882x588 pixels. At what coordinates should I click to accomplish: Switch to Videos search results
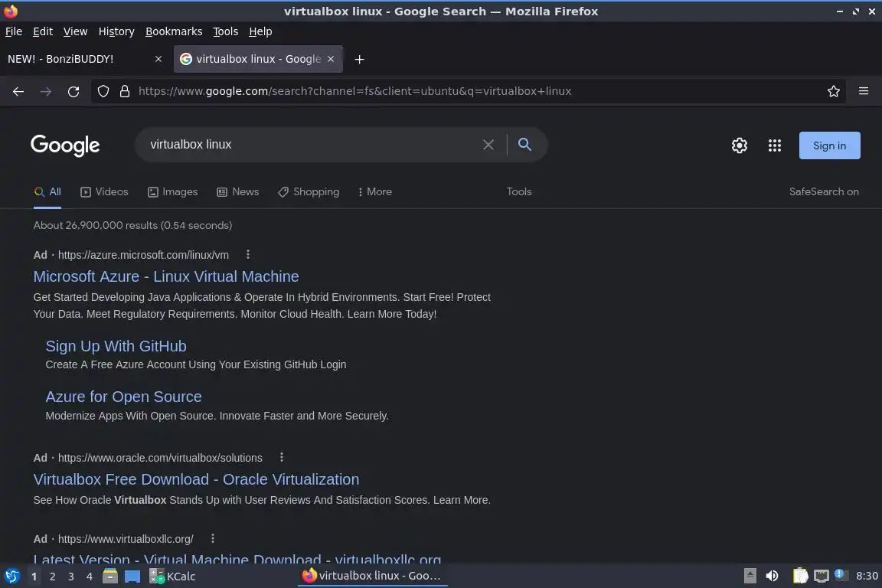(x=105, y=192)
